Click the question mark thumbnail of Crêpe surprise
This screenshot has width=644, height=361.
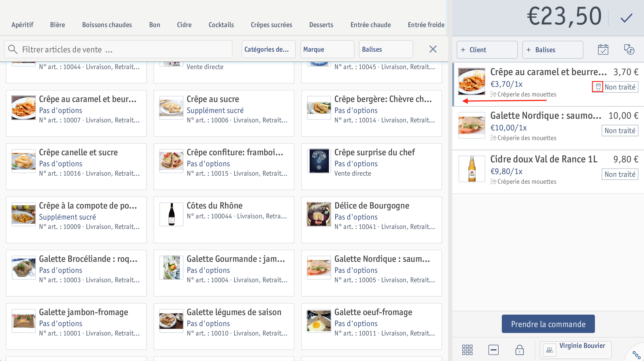tap(319, 161)
